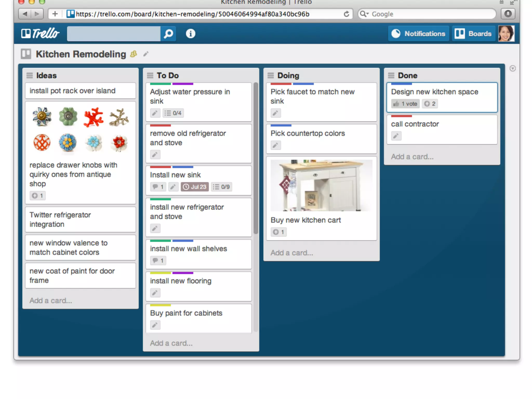
Task: Click the kitchen cart image thumbnail
Action: click(x=321, y=185)
